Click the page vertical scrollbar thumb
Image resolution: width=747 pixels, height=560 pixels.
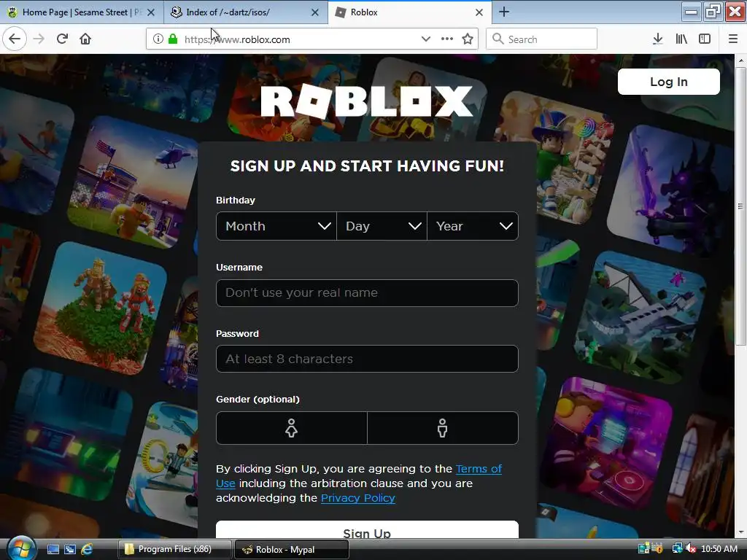(740, 206)
